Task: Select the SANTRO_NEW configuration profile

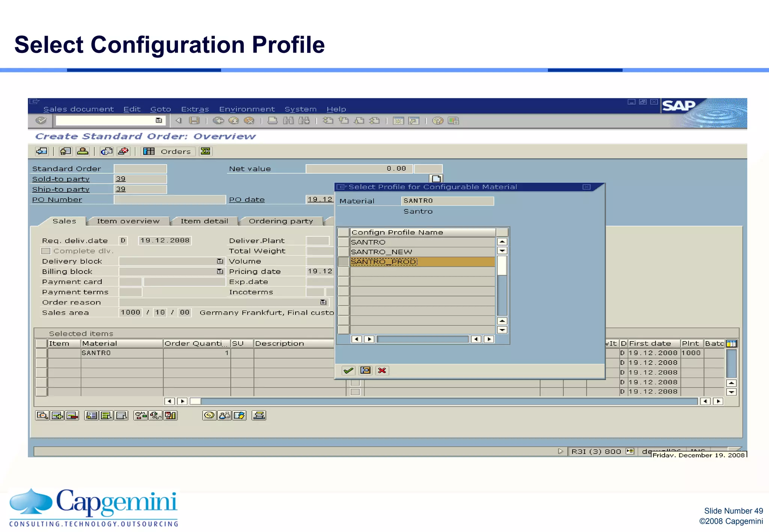Action: point(422,252)
